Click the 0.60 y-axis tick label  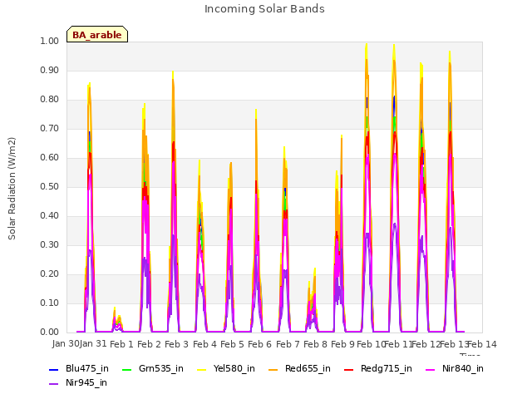50,158
